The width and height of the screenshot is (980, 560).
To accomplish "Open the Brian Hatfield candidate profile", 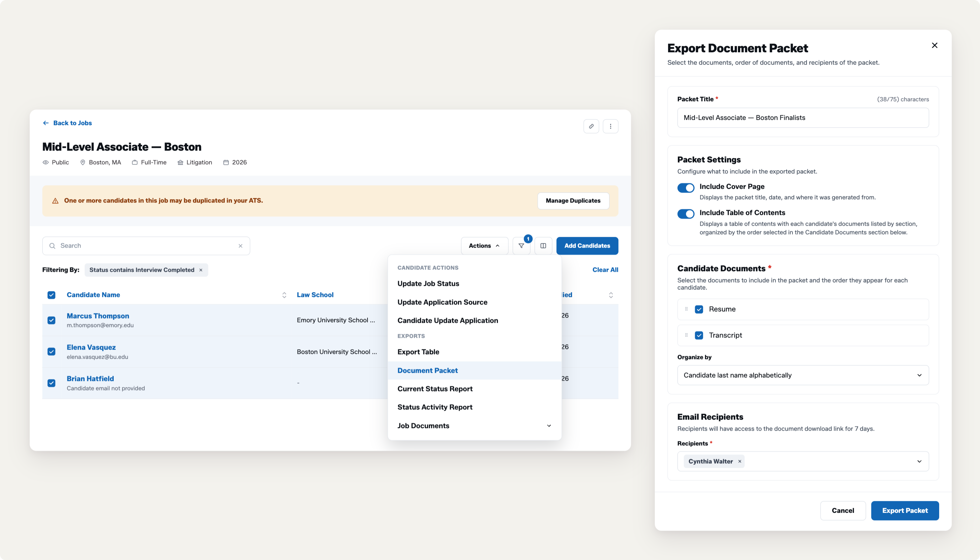I will tap(90, 379).
